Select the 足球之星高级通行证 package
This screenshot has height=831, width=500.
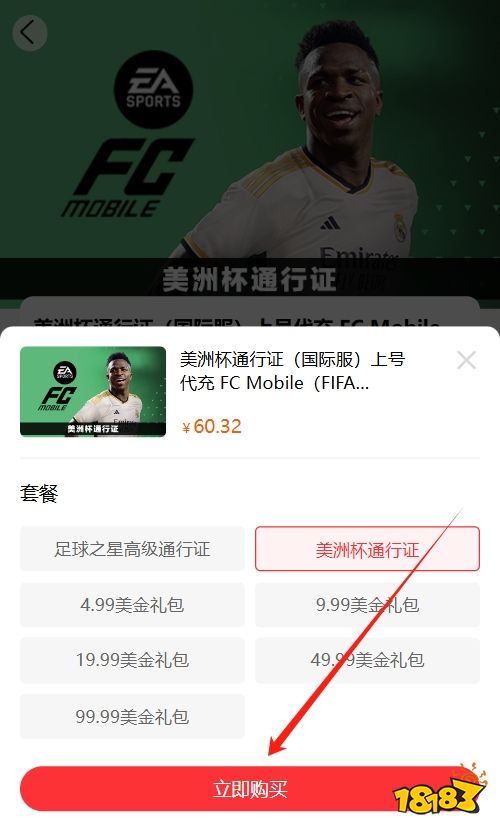point(132,549)
